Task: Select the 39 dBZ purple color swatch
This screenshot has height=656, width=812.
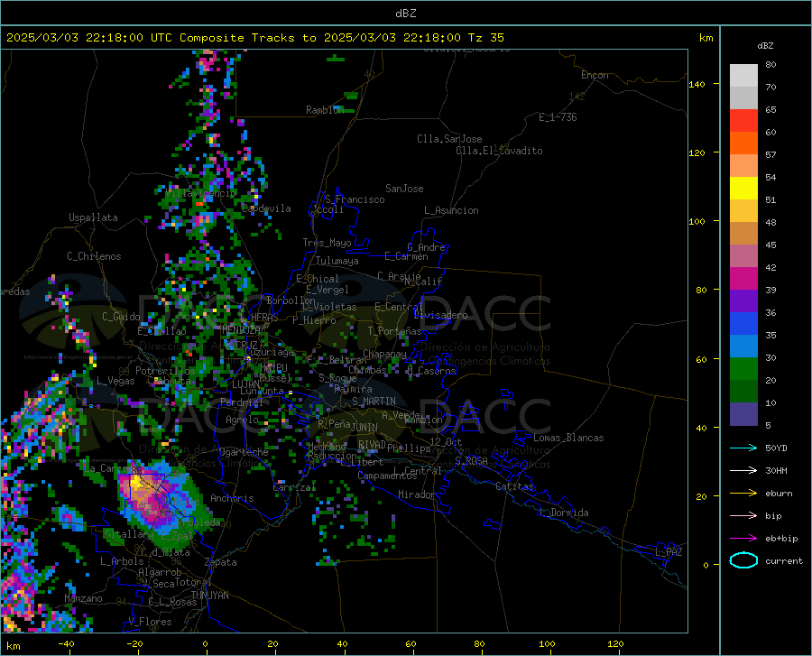Action: [x=743, y=300]
